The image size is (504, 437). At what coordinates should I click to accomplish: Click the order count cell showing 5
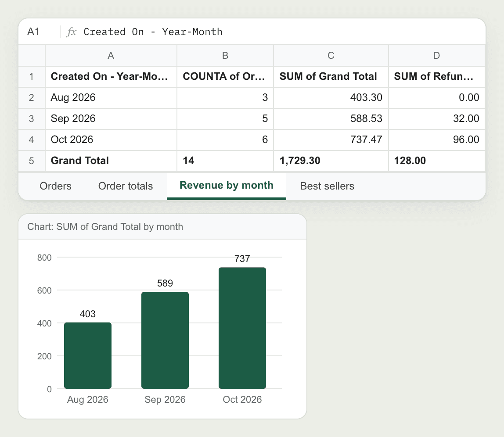tap(225, 118)
